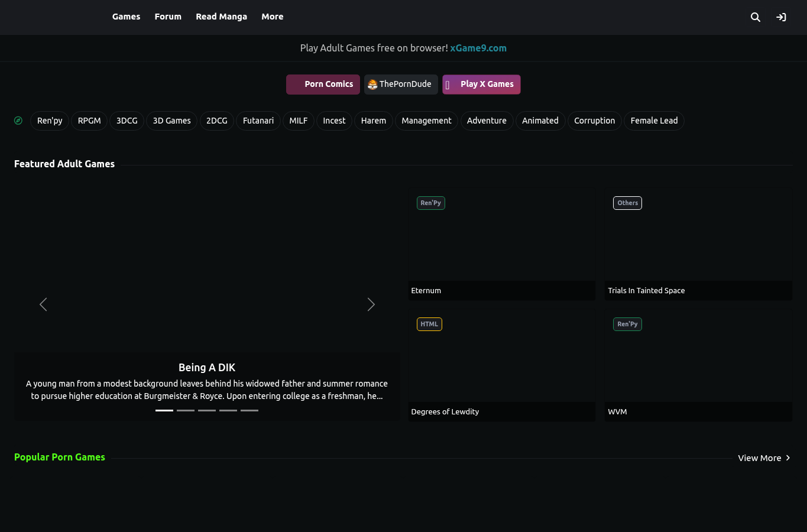807x532 pixels.
Task: Open the Games menu
Action: pos(126,17)
